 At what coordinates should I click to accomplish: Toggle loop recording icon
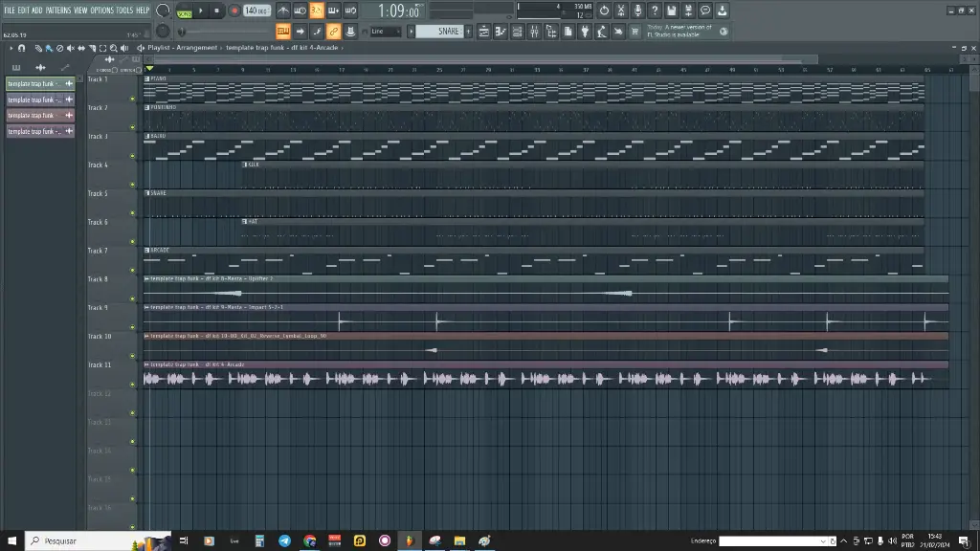350,11
